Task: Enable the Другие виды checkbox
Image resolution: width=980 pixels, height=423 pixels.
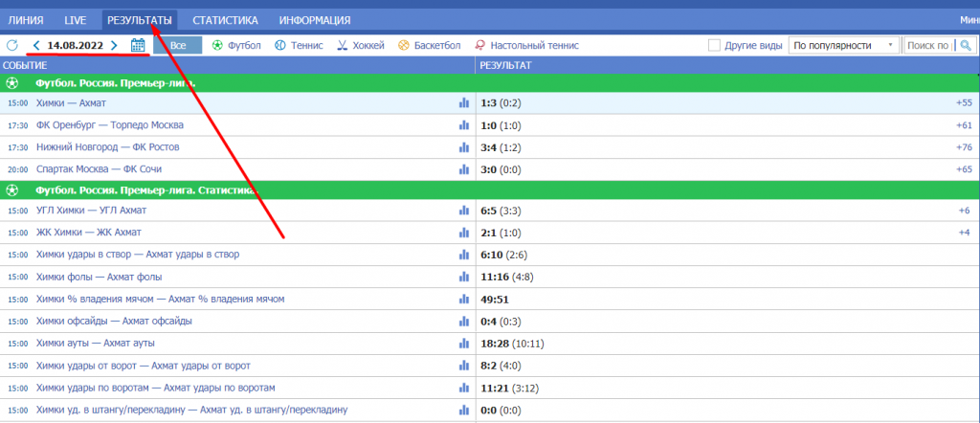Action: pyautogui.click(x=714, y=45)
